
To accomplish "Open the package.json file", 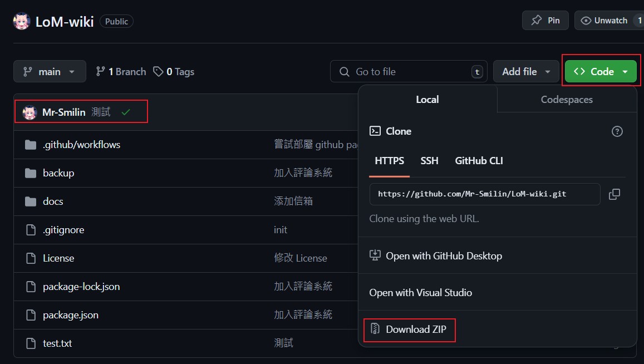I will tap(70, 315).
